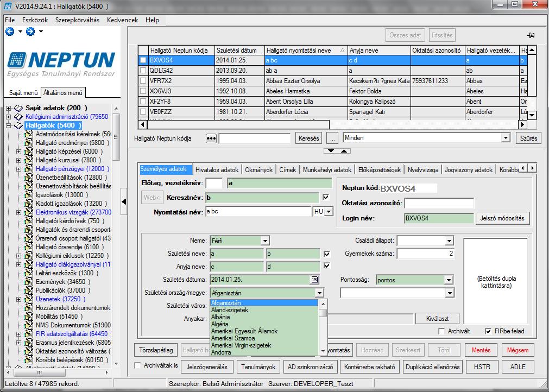
Task: Uncheck the FIRbe felad checkbox
Action: pyautogui.click(x=488, y=331)
